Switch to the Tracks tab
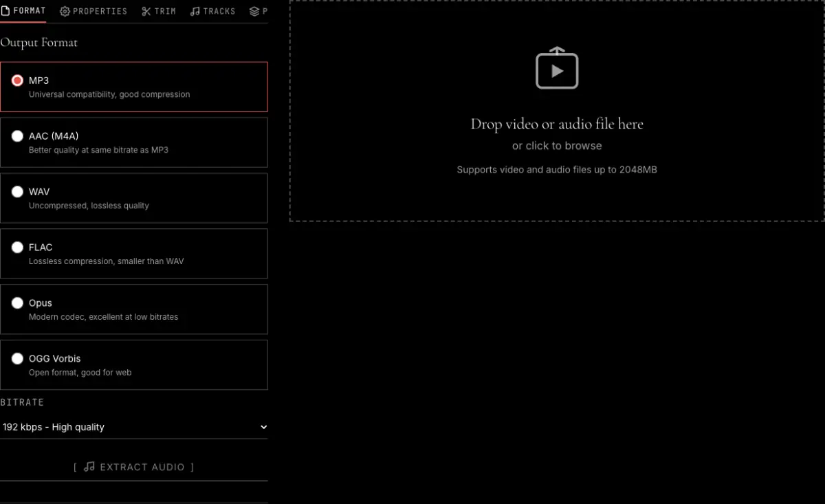This screenshot has width=825, height=504. click(x=212, y=11)
